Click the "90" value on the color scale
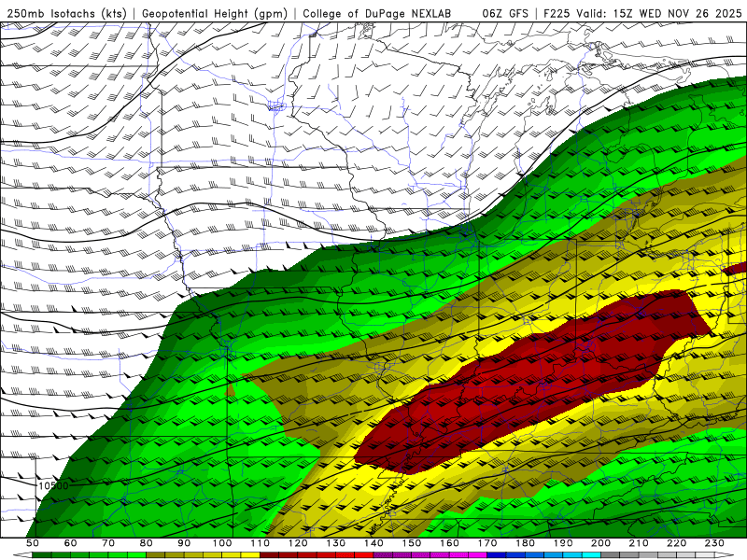Image resolution: width=747 pixels, height=560 pixels. click(184, 543)
